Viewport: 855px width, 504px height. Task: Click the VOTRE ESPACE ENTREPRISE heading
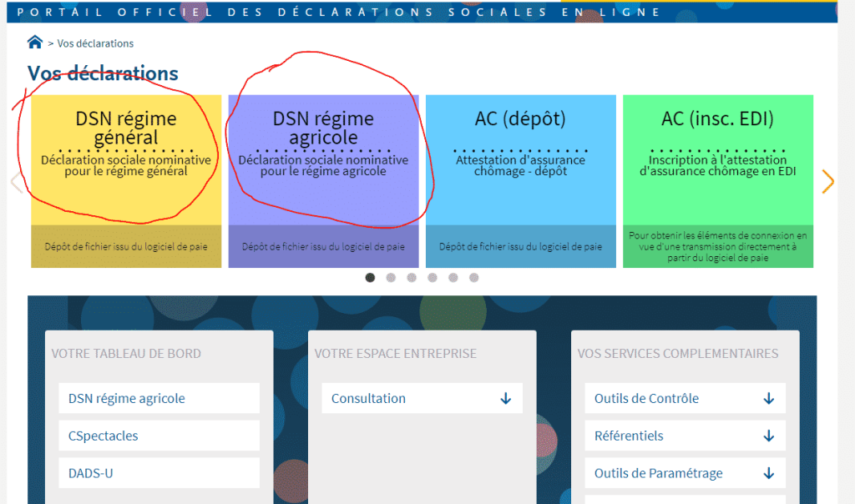395,354
